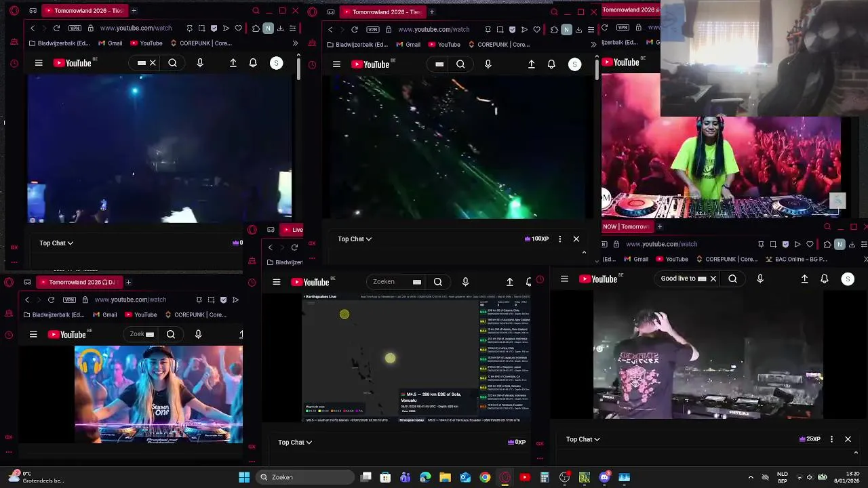Image resolution: width=868 pixels, height=488 pixels.
Task: Expand Top Chat dropdown beside 25XP
Action: click(x=583, y=439)
